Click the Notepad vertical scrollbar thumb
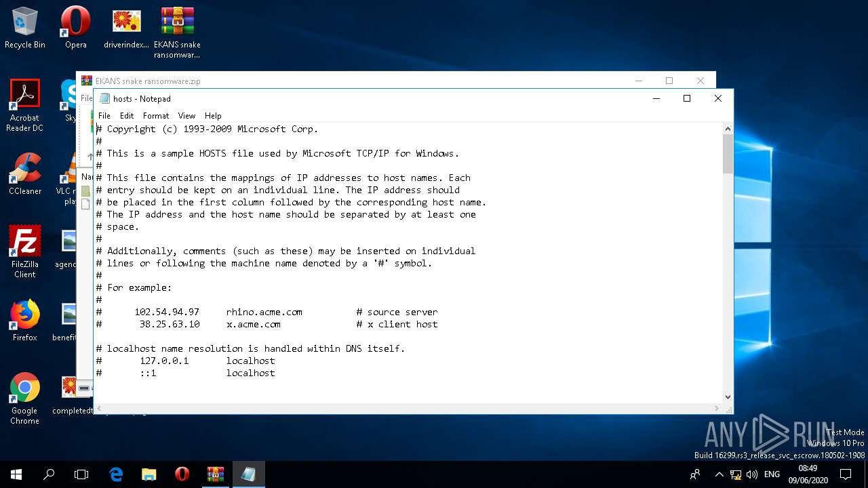 tap(728, 154)
